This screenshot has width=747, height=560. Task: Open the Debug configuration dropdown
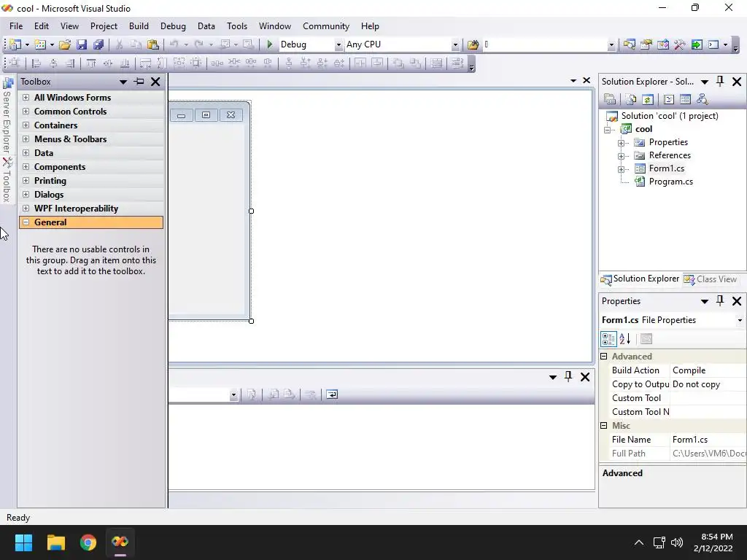338,44
